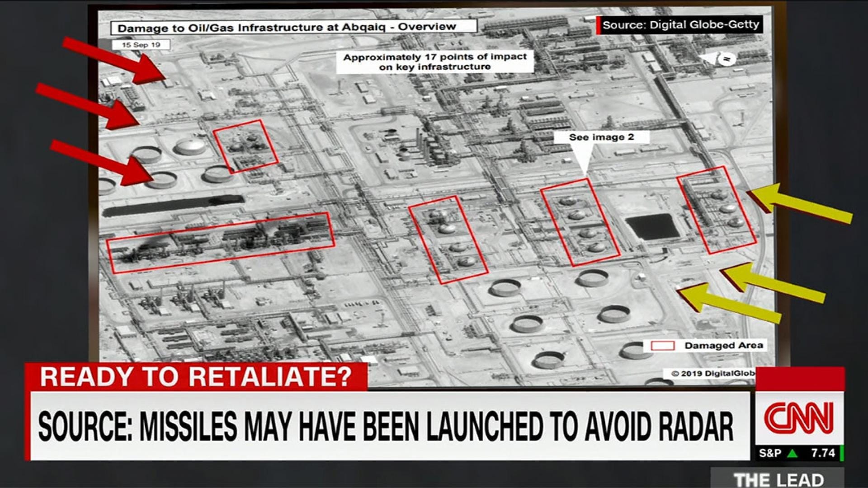Click the 'Source: Digital Globe-Getty' label
Viewport: 868px width, 488px height.
click(x=680, y=25)
